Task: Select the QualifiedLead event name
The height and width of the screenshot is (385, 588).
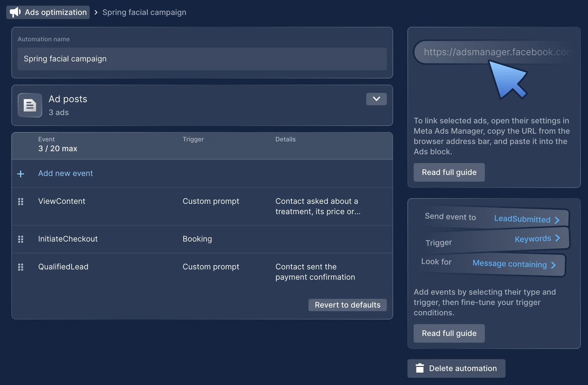Action: [x=63, y=267]
